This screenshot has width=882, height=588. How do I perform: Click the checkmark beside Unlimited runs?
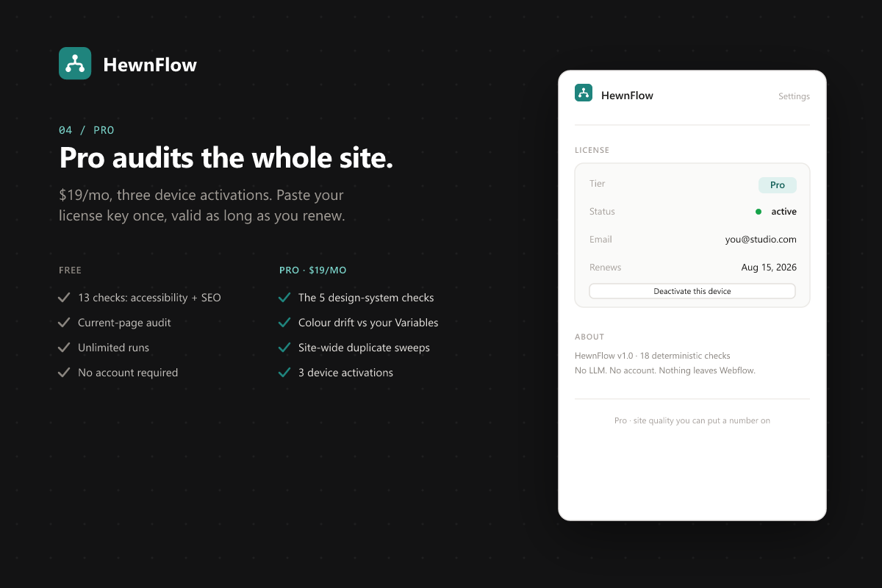tap(64, 348)
